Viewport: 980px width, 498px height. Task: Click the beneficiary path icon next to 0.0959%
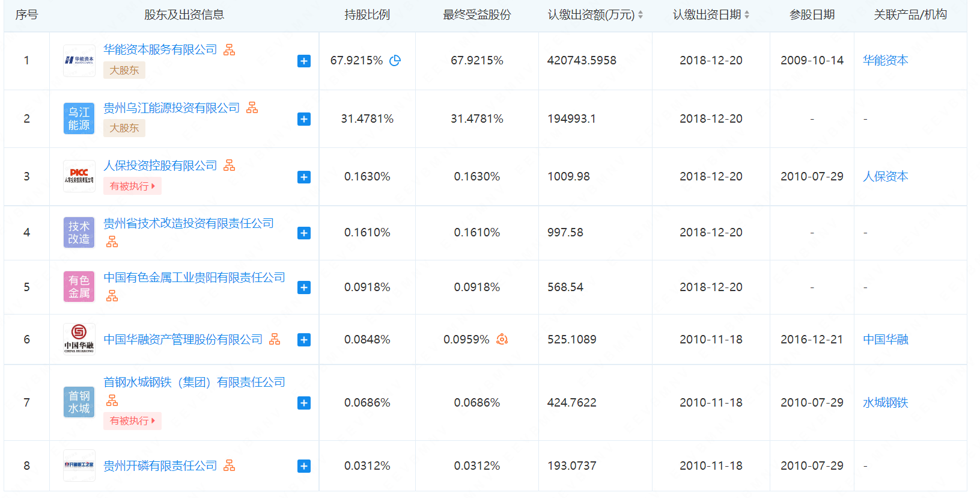(502, 339)
